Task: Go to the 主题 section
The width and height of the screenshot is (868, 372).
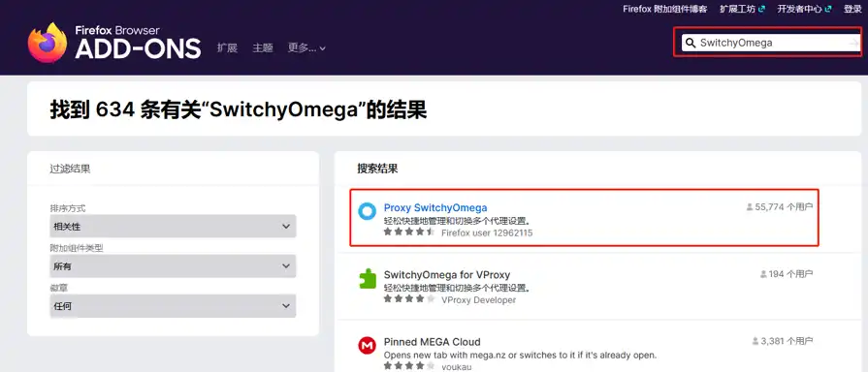Action: tap(263, 48)
